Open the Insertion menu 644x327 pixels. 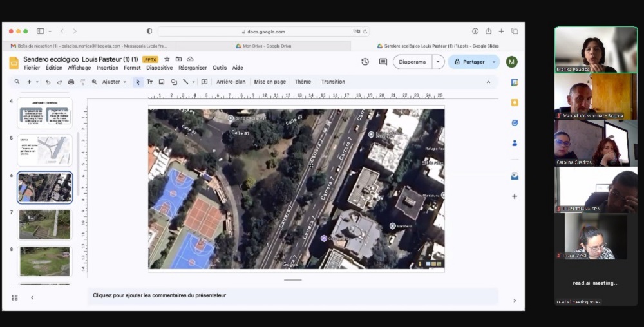coord(108,68)
